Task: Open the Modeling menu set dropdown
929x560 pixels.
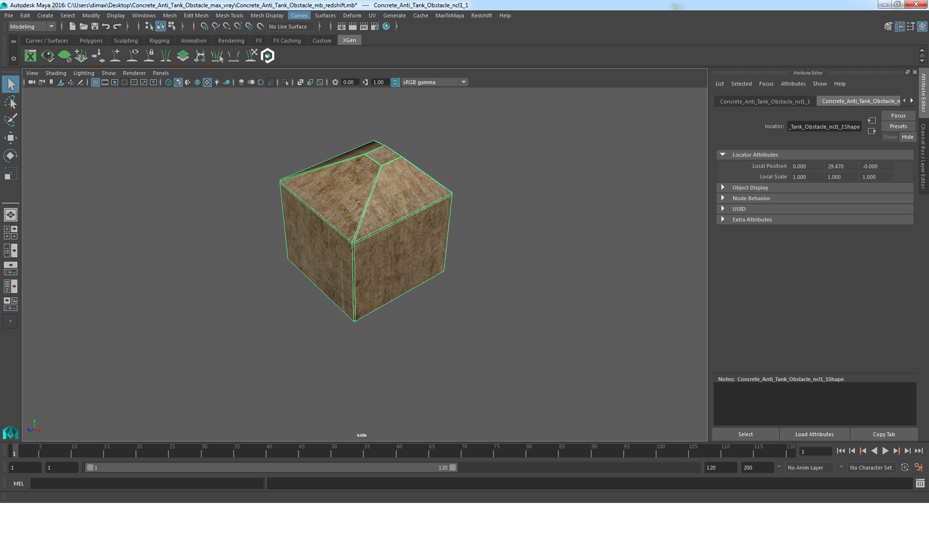Action: (x=32, y=27)
